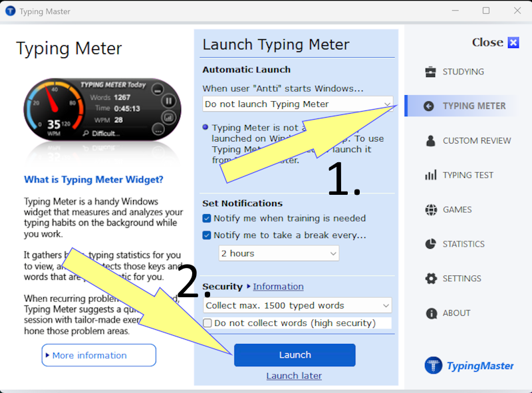The height and width of the screenshot is (393, 532).
Task: Click the Typing Master title bar app icon
Action: [11, 11]
